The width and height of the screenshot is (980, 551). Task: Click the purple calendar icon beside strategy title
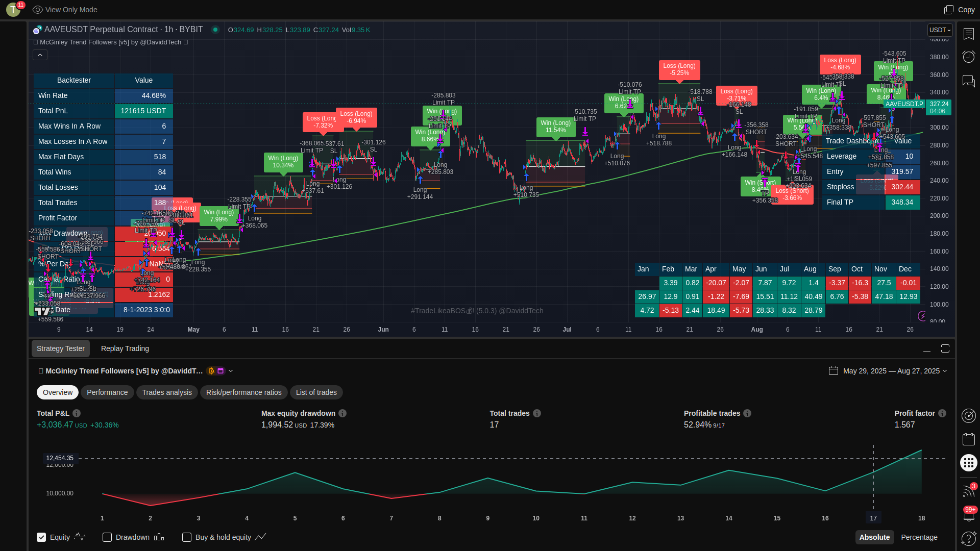pyautogui.click(x=221, y=371)
